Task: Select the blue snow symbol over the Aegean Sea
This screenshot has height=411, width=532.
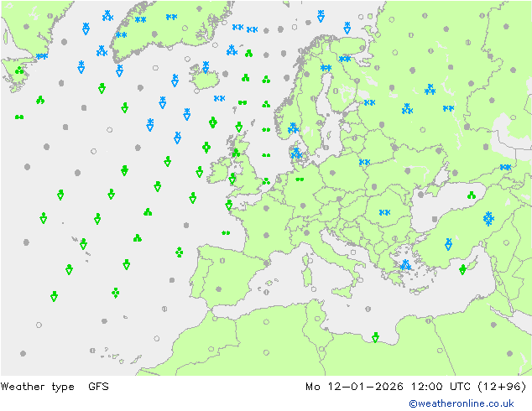Action: point(405,265)
